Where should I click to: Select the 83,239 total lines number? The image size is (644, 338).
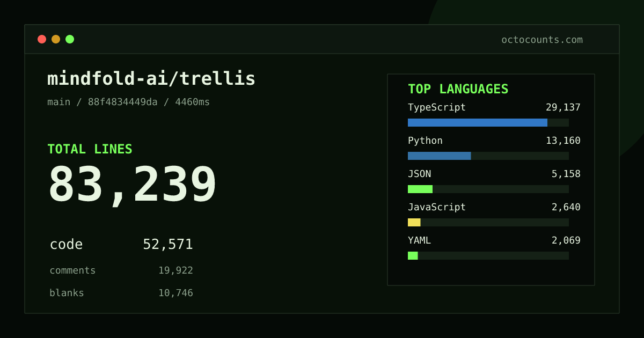(132, 185)
